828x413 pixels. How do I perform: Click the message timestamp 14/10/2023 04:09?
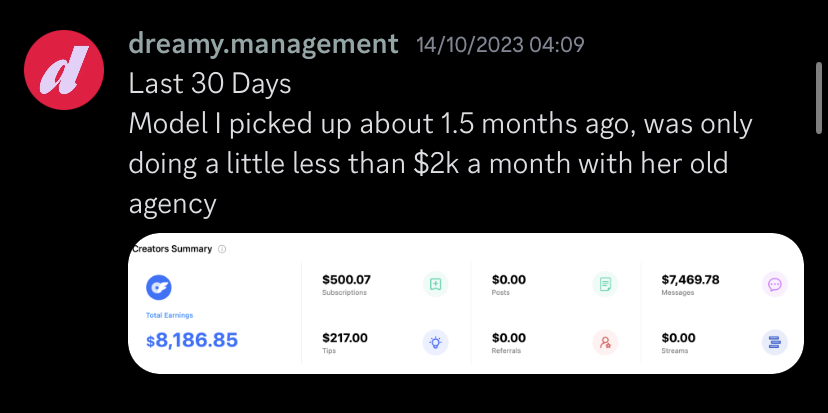(x=500, y=45)
